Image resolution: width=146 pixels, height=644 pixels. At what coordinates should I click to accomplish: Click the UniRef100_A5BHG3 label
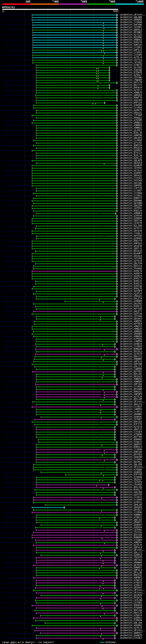click(x=131, y=40)
